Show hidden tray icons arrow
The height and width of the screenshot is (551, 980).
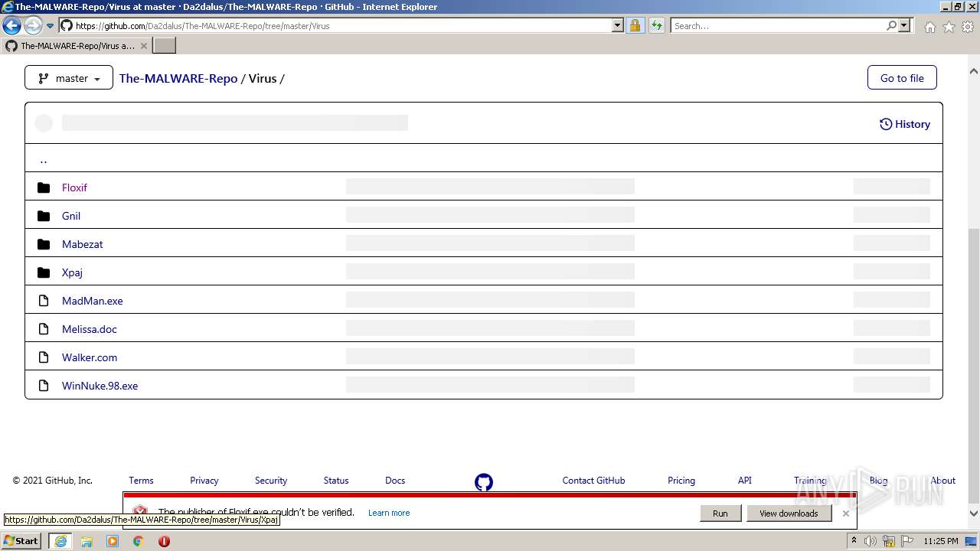854,541
